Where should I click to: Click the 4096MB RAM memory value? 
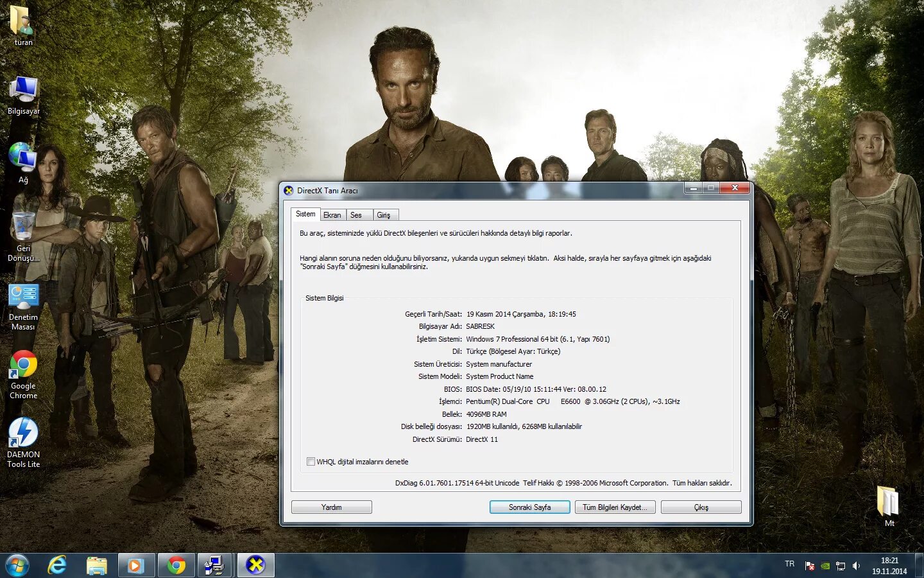pyautogui.click(x=486, y=414)
